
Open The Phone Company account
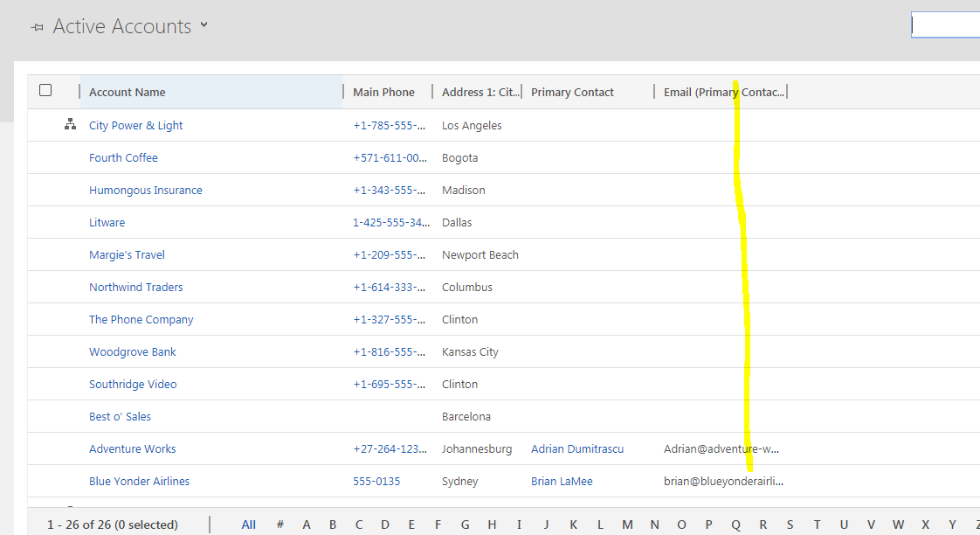click(141, 320)
